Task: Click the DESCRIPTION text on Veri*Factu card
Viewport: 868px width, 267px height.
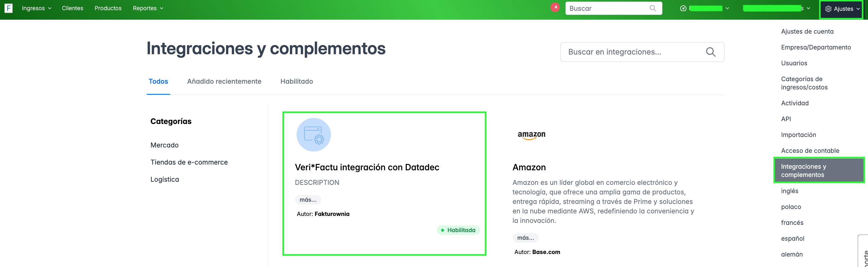Action: tap(317, 182)
